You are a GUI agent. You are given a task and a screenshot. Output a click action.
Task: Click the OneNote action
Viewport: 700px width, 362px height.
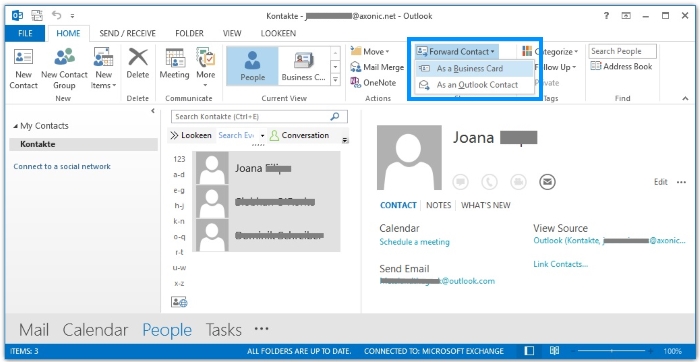pyautogui.click(x=373, y=83)
